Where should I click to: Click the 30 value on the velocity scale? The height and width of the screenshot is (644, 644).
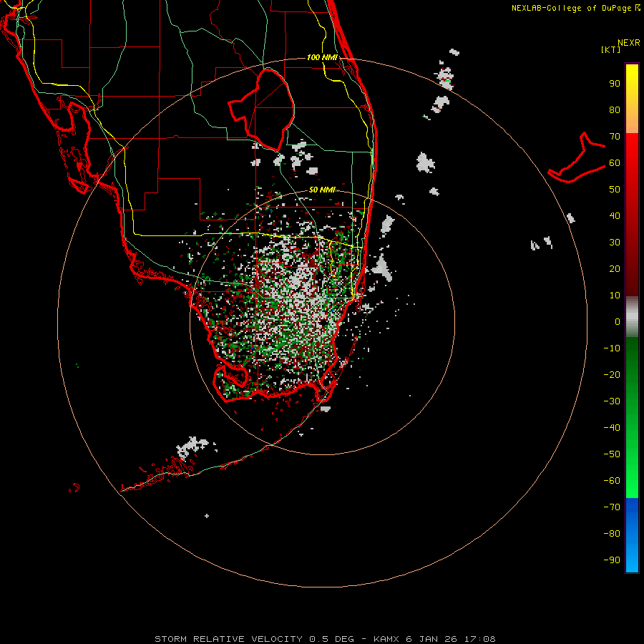click(x=615, y=243)
